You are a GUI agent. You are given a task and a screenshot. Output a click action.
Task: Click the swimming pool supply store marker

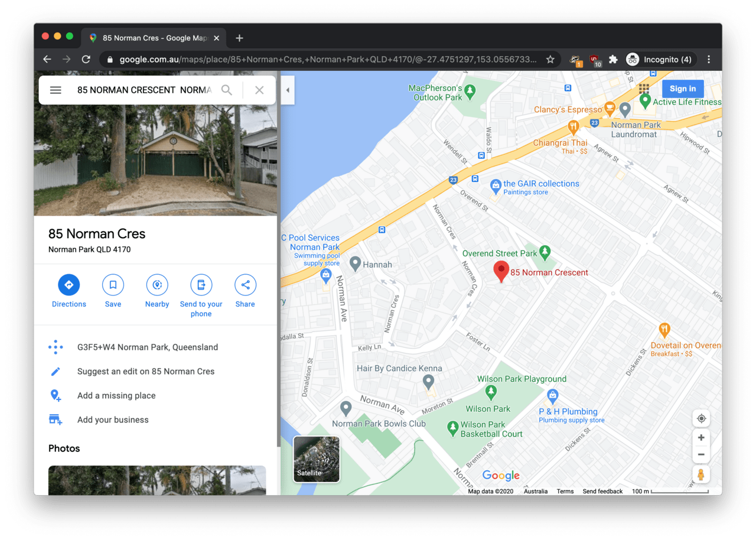tap(326, 275)
